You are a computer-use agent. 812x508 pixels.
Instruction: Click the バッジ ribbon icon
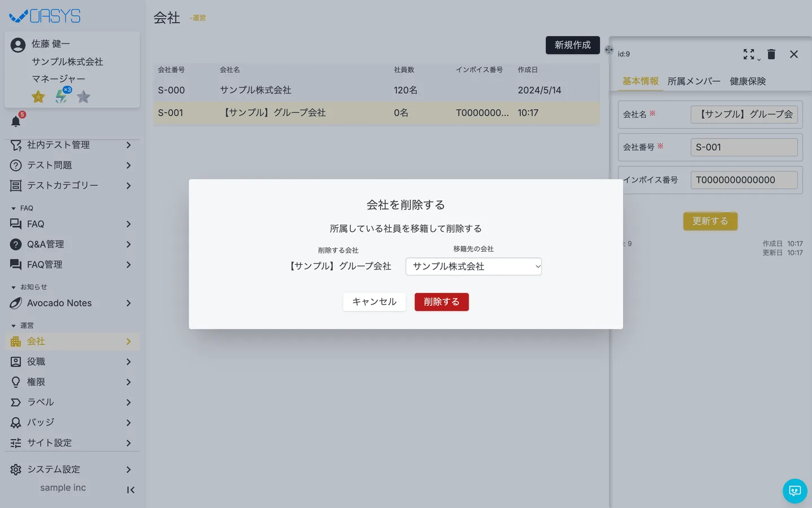point(16,423)
